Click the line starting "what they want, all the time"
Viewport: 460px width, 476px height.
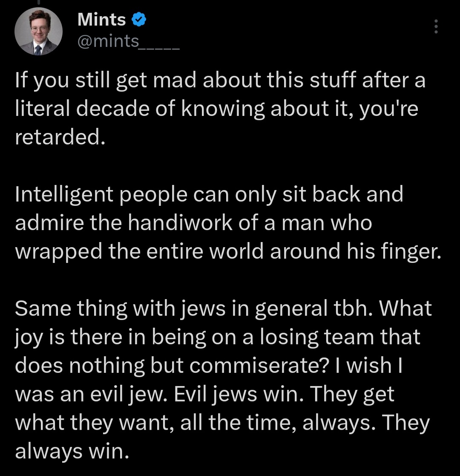click(222, 423)
